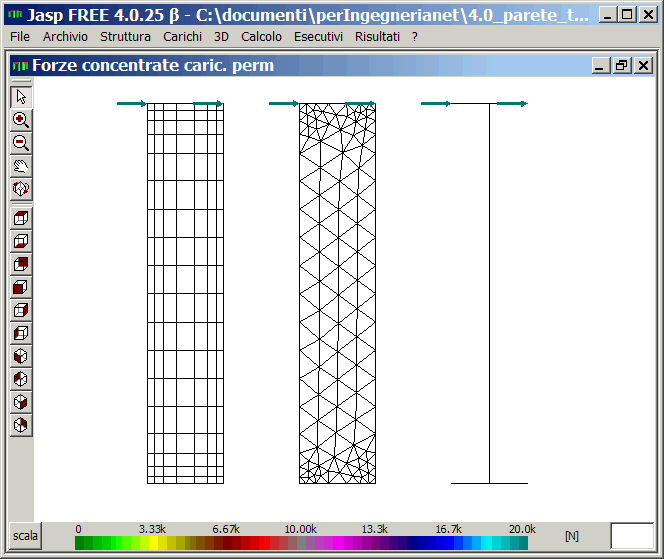Open the Esecutivi menu
The height and width of the screenshot is (559, 664).
[x=318, y=37]
